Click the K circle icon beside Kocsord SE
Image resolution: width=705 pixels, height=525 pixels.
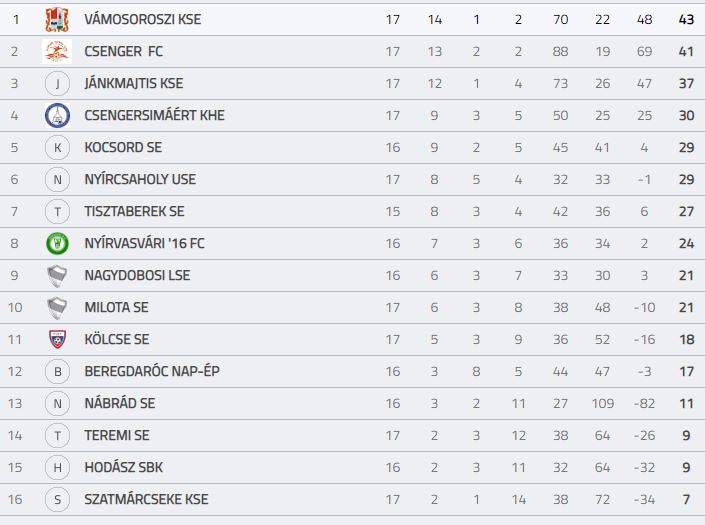(x=58, y=147)
